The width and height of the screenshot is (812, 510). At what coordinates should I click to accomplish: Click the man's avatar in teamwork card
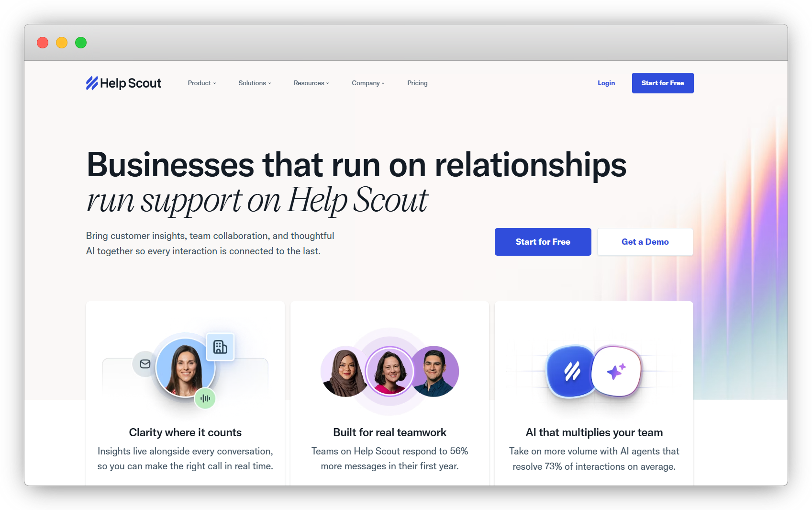tap(434, 372)
